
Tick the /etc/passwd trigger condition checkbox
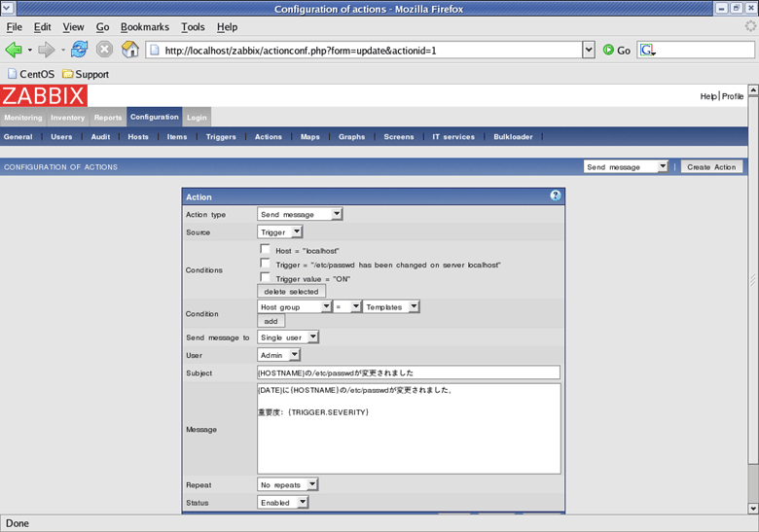coord(266,264)
